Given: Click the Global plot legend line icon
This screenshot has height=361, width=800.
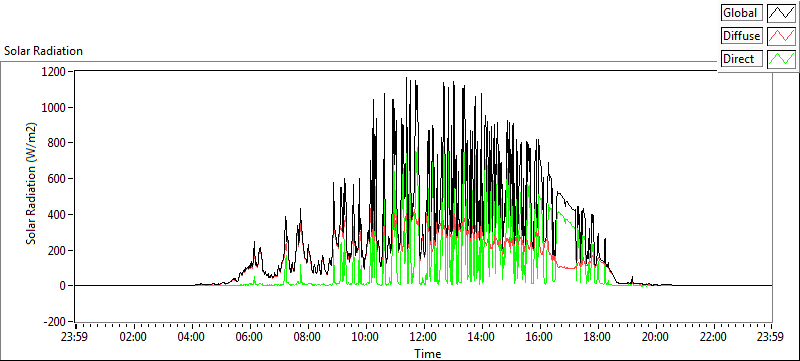Looking at the screenshot, I should pyautogui.click(x=781, y=13).
